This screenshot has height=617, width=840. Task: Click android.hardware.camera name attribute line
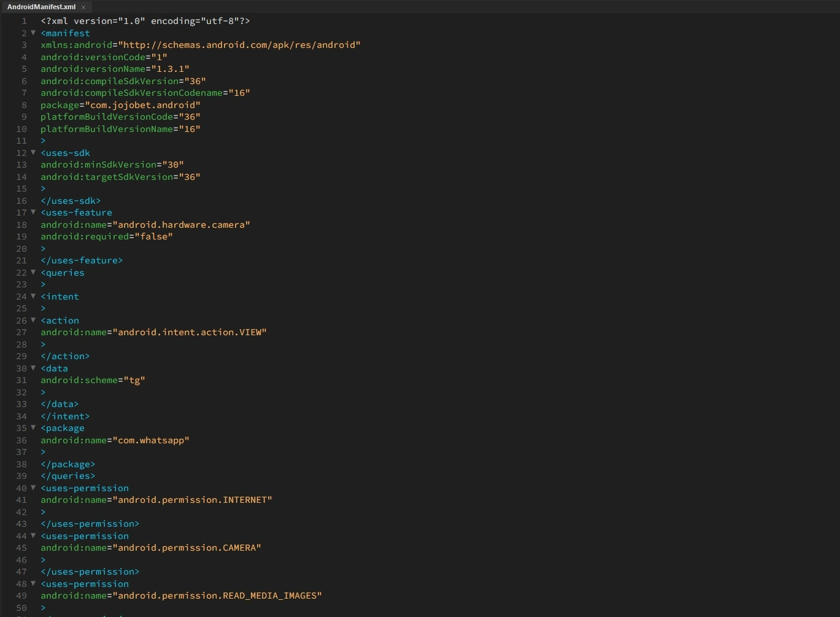pos(145,225)
